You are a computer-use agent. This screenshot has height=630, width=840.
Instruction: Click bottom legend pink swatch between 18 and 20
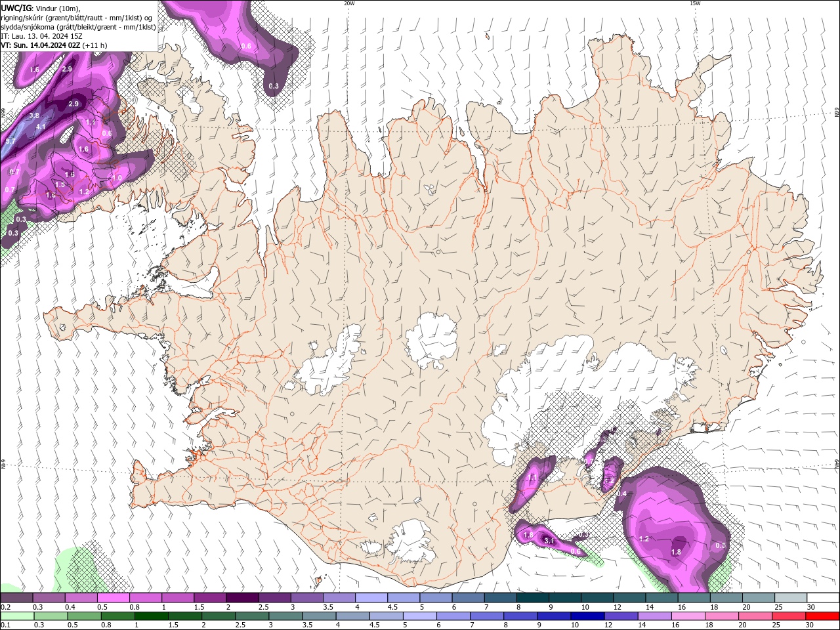(721, 616)
